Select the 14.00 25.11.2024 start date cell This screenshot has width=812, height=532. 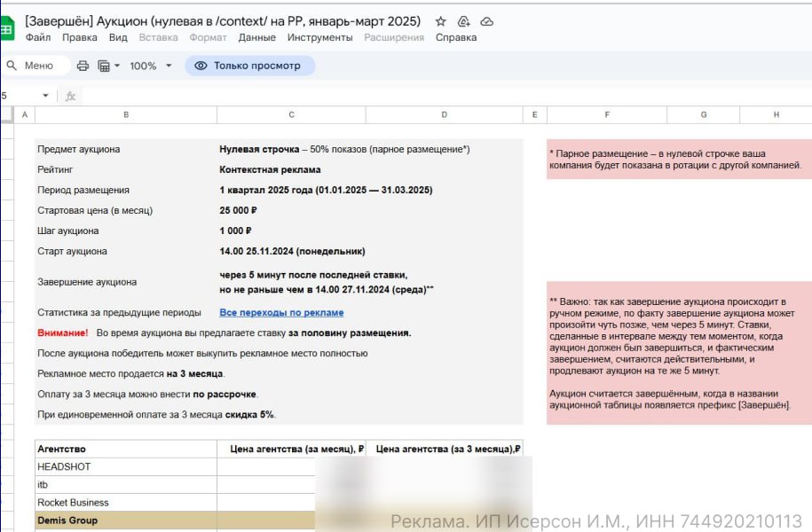pos(292,252)
